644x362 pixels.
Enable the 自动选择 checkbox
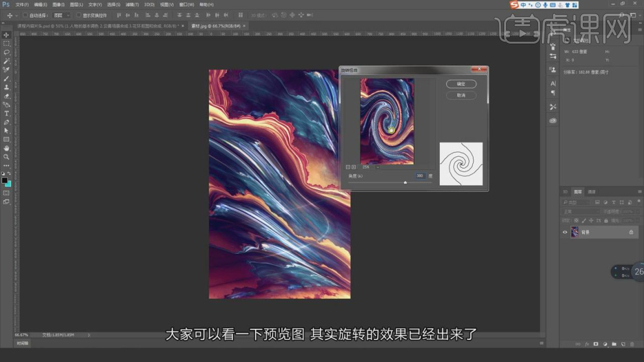[25, 15]
